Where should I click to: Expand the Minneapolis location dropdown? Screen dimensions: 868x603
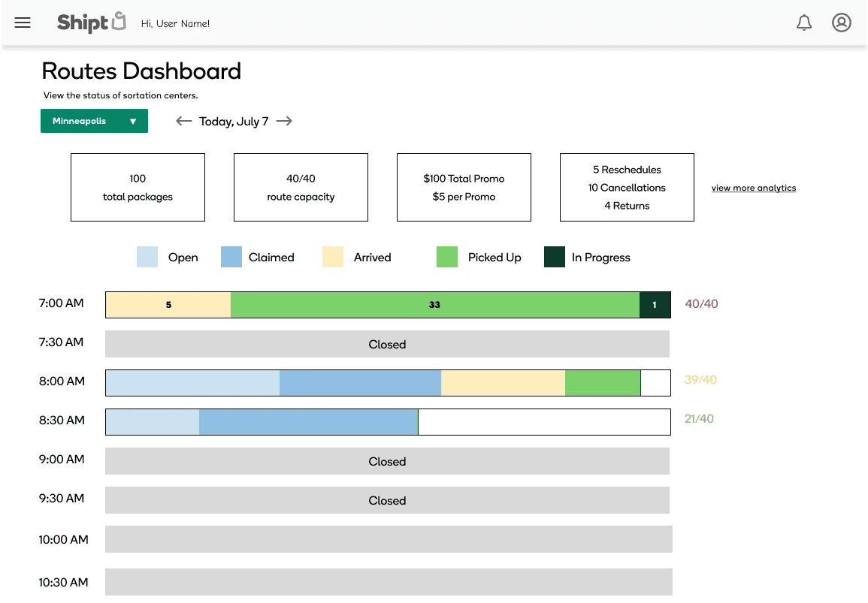(x=94, y=121)
